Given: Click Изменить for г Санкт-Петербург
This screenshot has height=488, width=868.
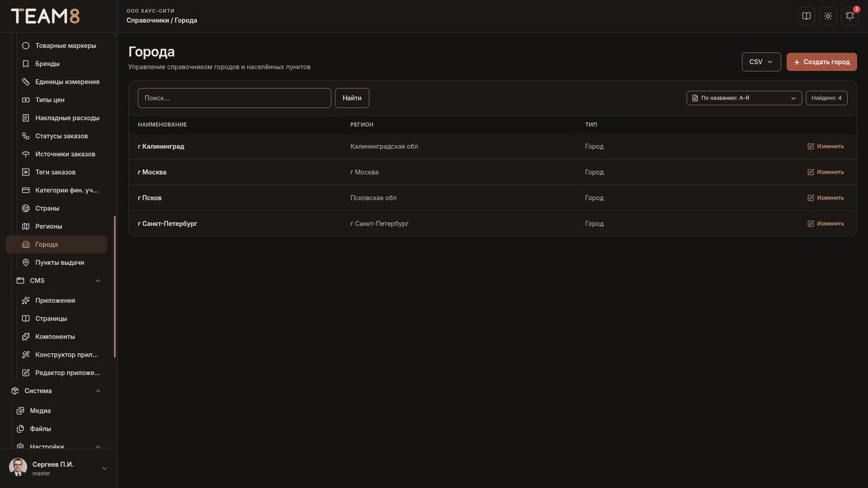Looking at the screenshot, I should 826,224.
